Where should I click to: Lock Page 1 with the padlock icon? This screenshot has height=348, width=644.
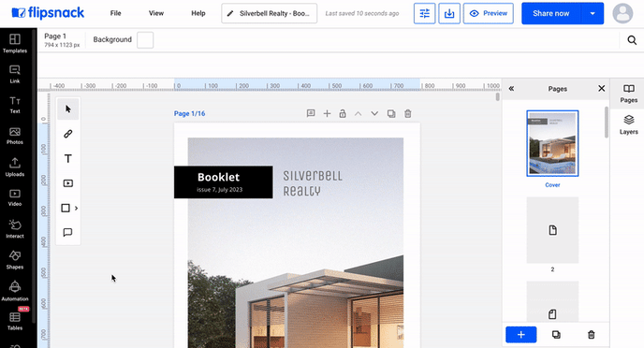point(343,113)
